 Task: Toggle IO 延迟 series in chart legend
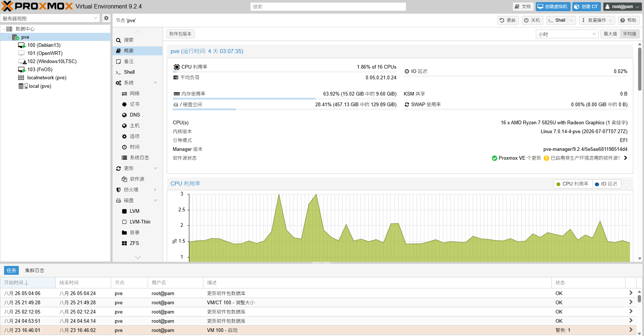606,184
